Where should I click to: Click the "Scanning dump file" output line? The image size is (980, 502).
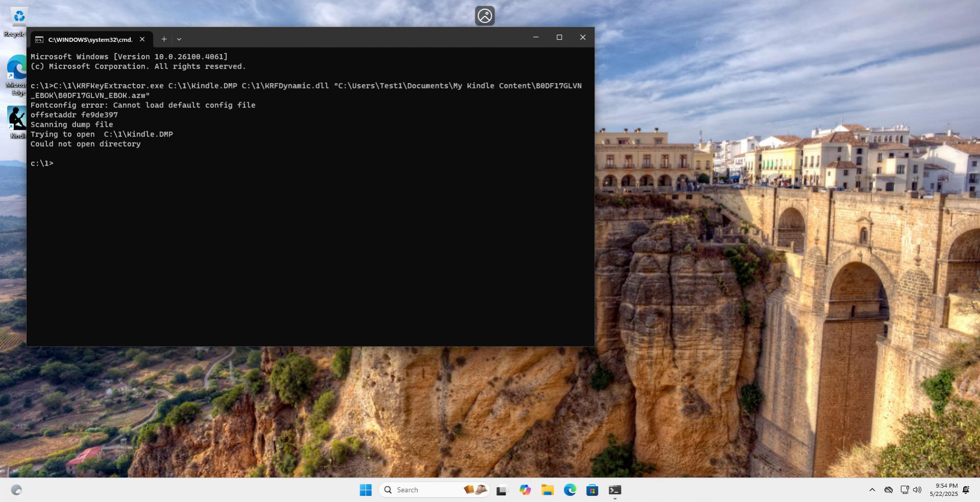(71, 125)
